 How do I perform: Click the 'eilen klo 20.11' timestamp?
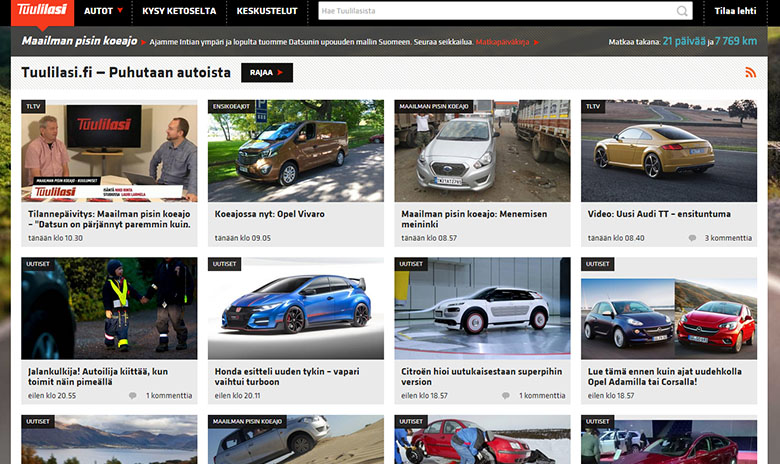[237, 396]
